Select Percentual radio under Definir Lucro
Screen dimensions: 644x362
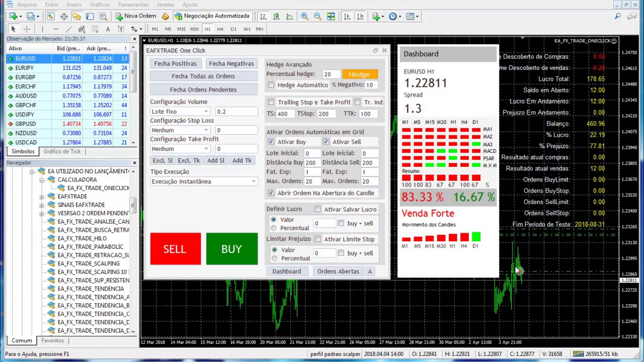click(274, 228)
